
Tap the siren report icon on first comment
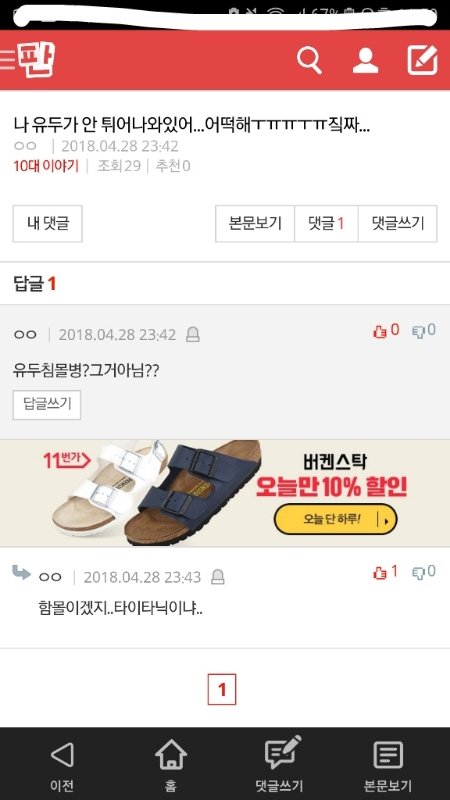192,335
